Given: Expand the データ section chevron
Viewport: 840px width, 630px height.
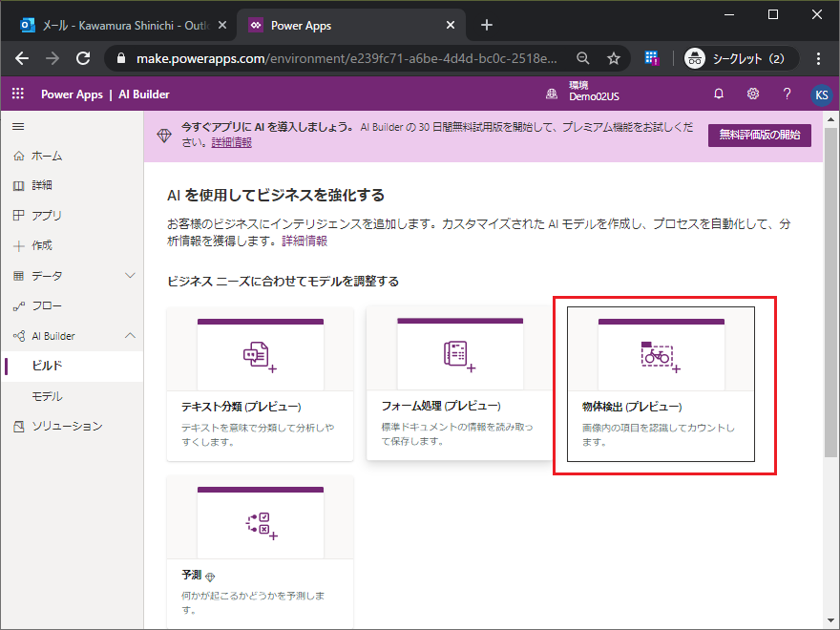Looking at the screenshot, I should (130, 275).
